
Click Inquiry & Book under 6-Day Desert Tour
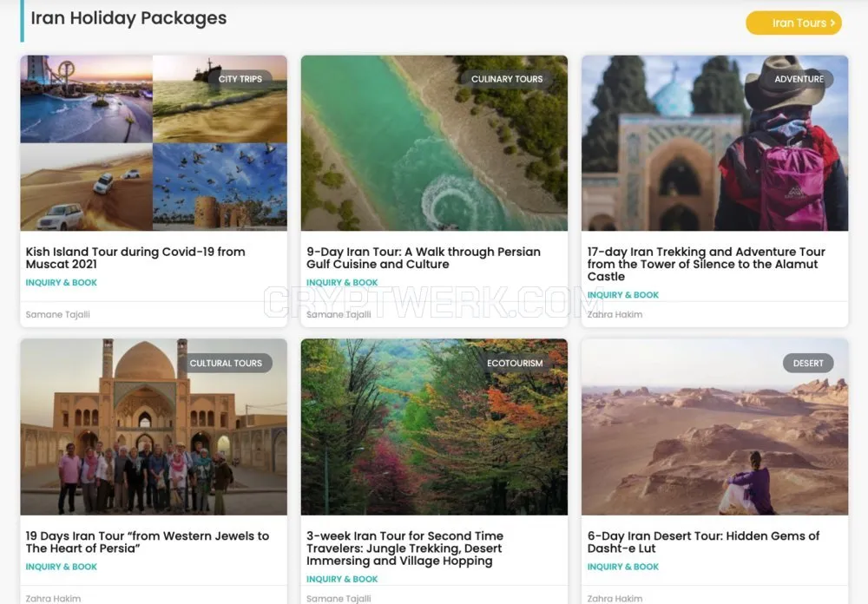click(622, 567)
